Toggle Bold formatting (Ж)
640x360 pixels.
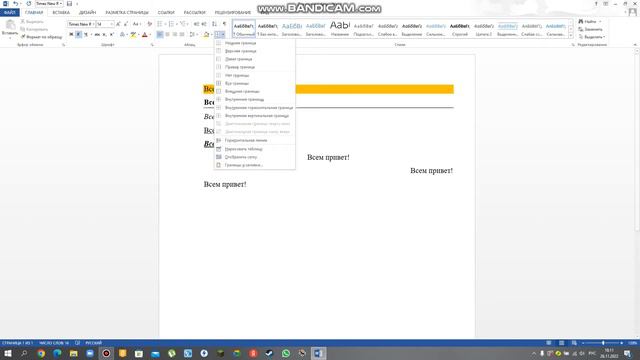[x=71, y=35]
